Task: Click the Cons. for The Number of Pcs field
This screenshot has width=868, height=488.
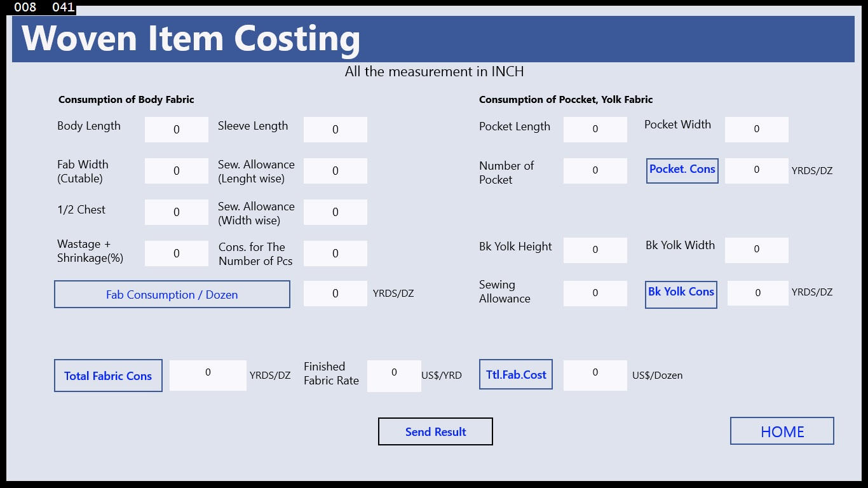Action: 336,253
